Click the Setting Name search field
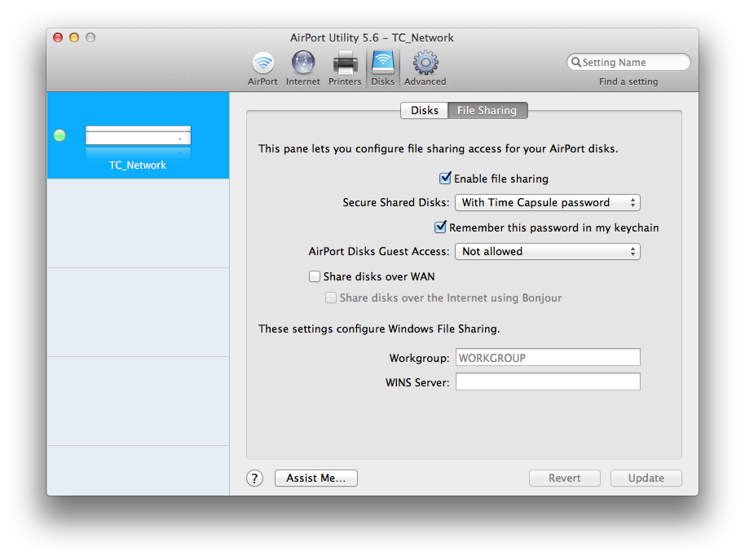The height and width of the screenshot is (560, 745). [x=628, y=62]
